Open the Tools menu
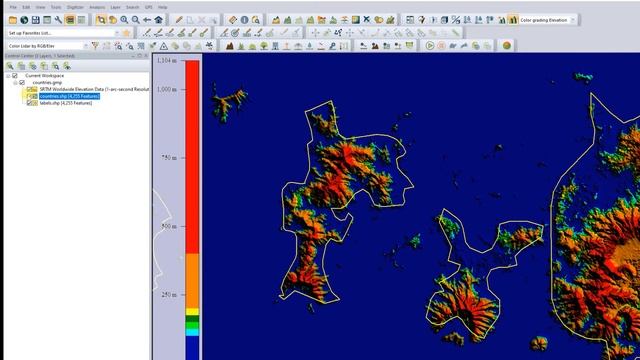Image resolution: width=640 pixels, height=360 pixels. pyautogui.click(x=56, y=7)
